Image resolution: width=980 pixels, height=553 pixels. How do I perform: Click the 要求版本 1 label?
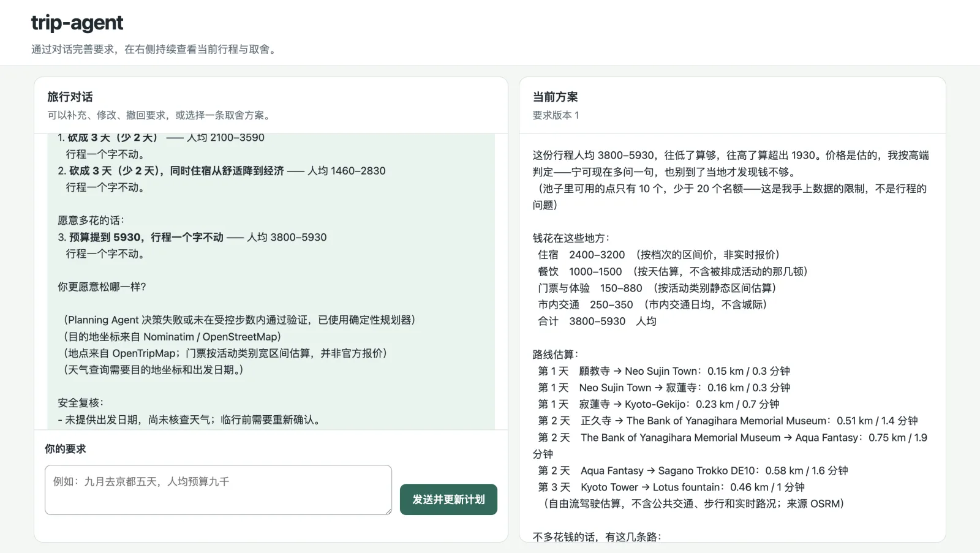click(x=556, y=115)
